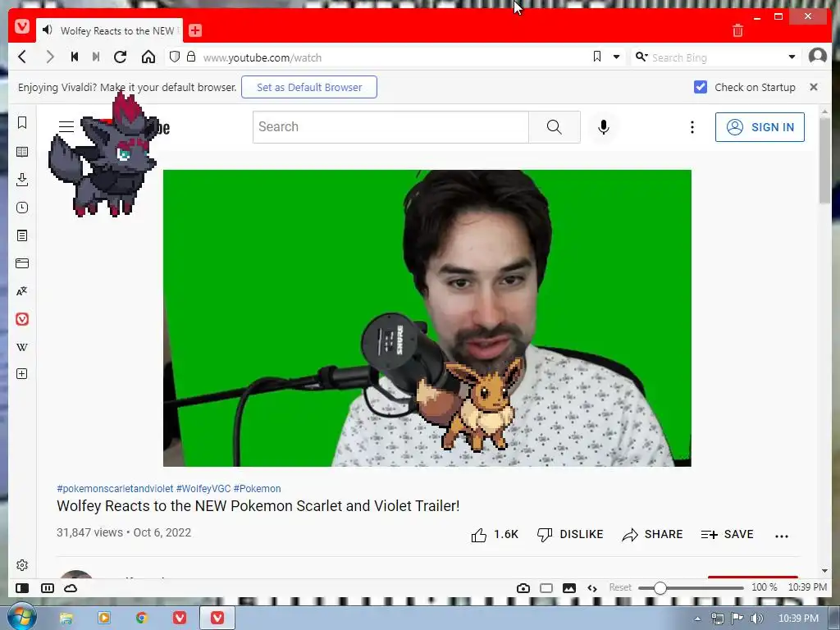
Task: Open the Bookmarks panel in sidebar
Action: [x=22, y=123]
